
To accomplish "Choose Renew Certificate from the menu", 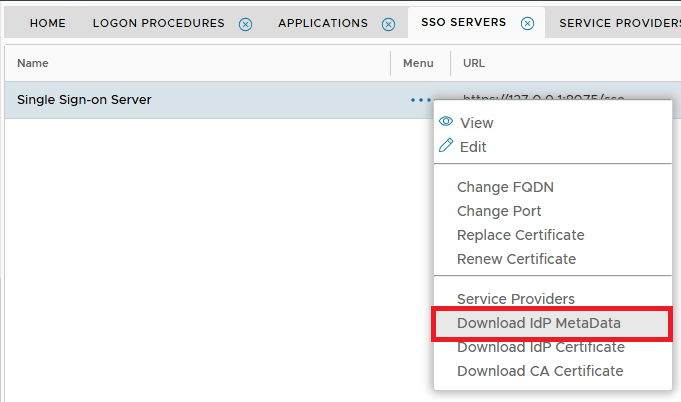I will (x=516, y=259).
